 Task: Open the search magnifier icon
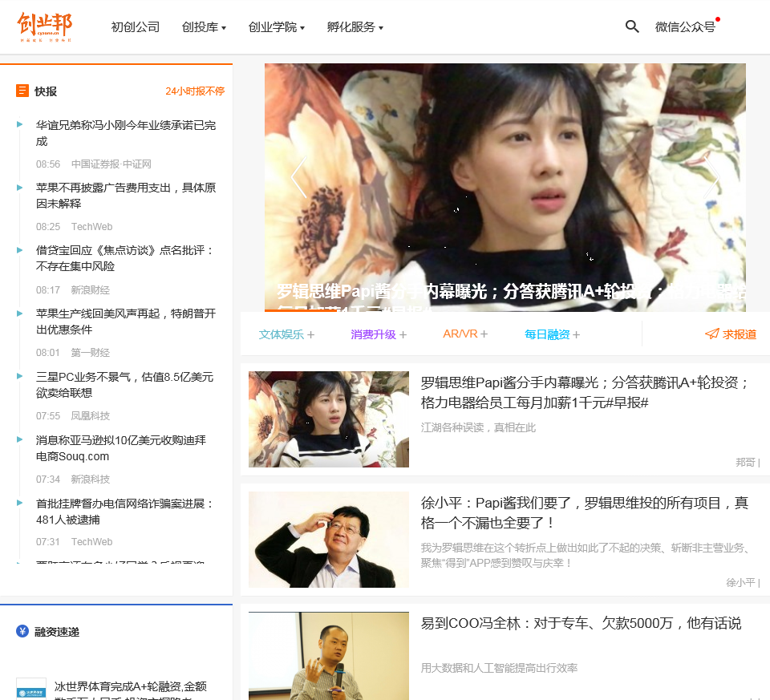click(632, 26)
